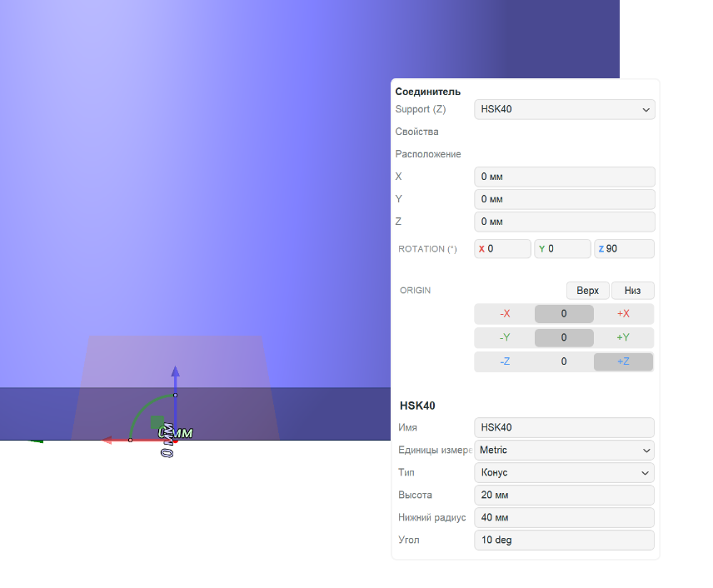Click the Соединитель panel heading
This screenshot has width=713, height=588.
pos(428,92)
